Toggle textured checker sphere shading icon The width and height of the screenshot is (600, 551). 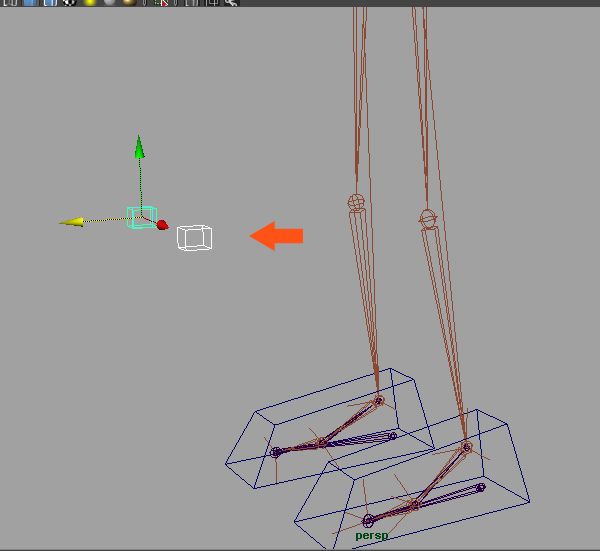[x=69, y=3]
